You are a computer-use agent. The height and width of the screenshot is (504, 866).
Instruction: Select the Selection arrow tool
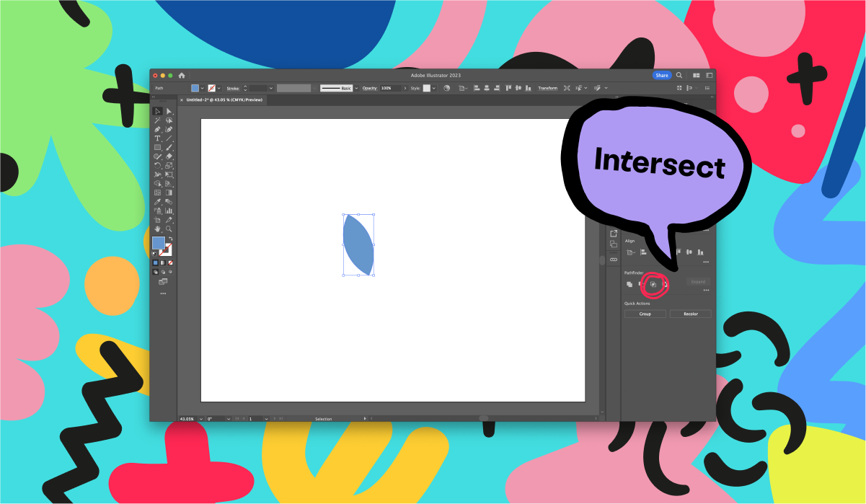click(x=157, y=111)
